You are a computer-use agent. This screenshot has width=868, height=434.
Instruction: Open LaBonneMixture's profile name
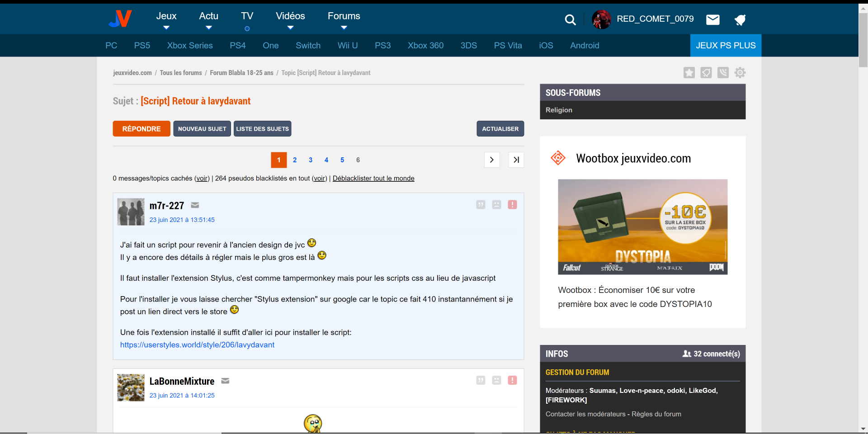coord(182,381)
